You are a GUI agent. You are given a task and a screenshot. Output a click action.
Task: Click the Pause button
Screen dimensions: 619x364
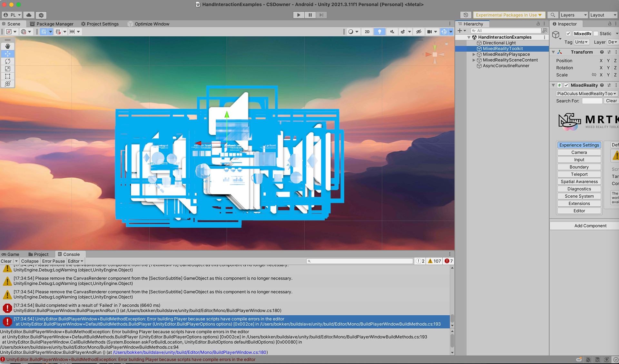tap(310, 15)
